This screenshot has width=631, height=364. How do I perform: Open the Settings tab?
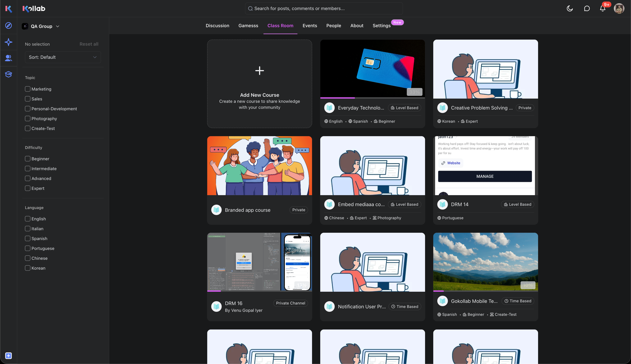coord(381,26)
